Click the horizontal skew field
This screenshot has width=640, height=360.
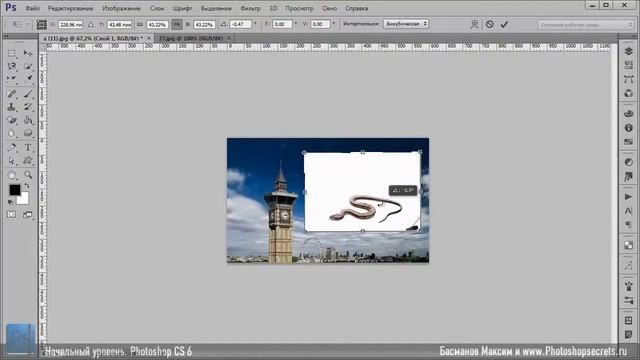(282, 24)
